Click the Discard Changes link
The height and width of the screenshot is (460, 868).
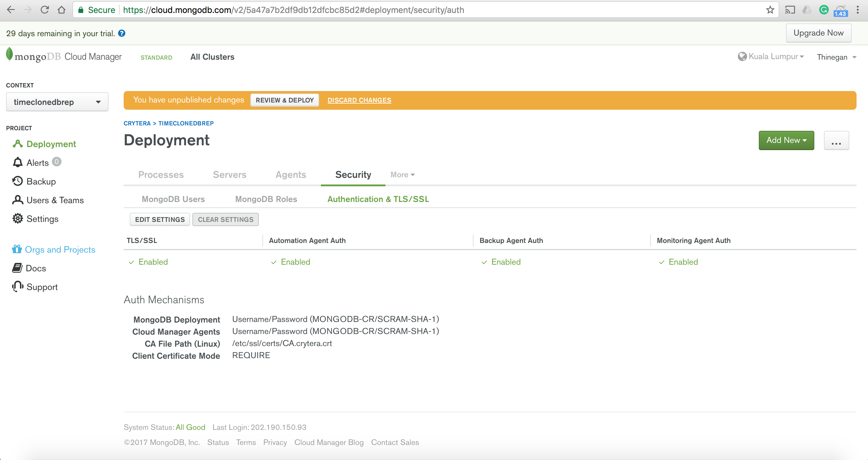[x=359, y=100]
